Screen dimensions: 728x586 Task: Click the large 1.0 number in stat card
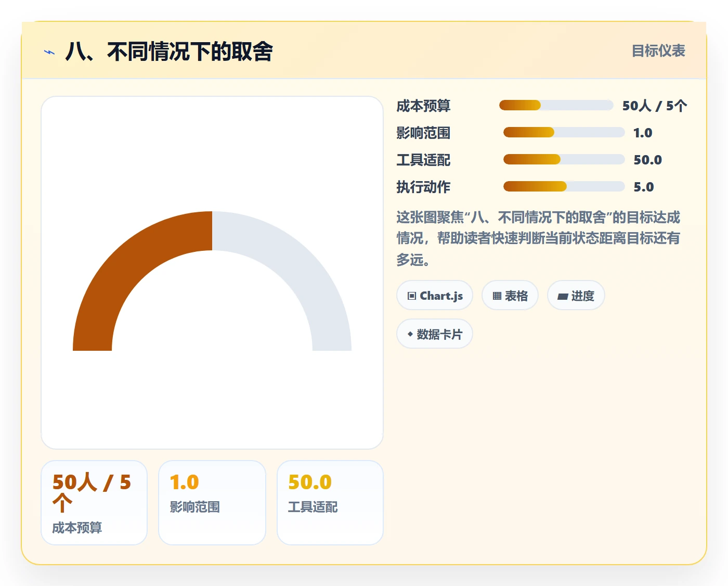184,482
